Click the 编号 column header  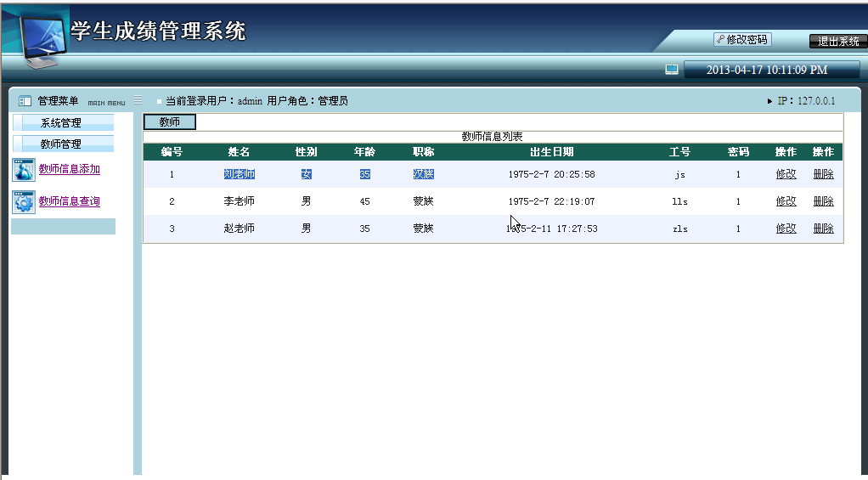point(172,152)
